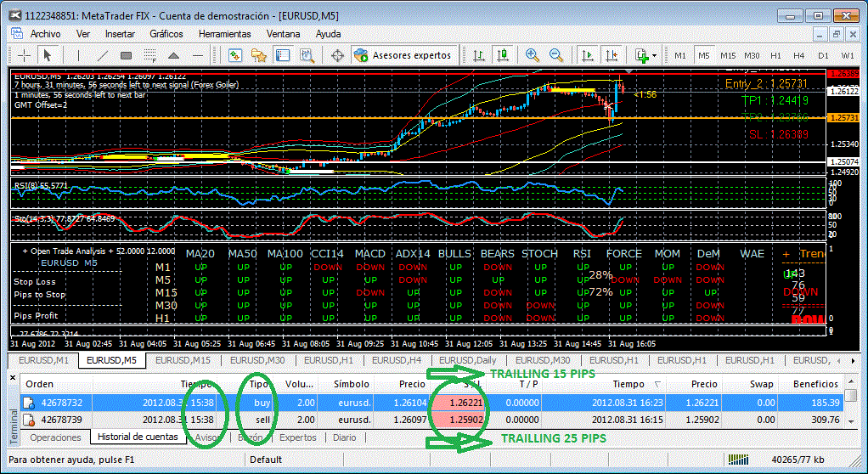This screenshot has height=474, width=868.
Task: Select the sell order 42678739 row
Action: point(431,420)
